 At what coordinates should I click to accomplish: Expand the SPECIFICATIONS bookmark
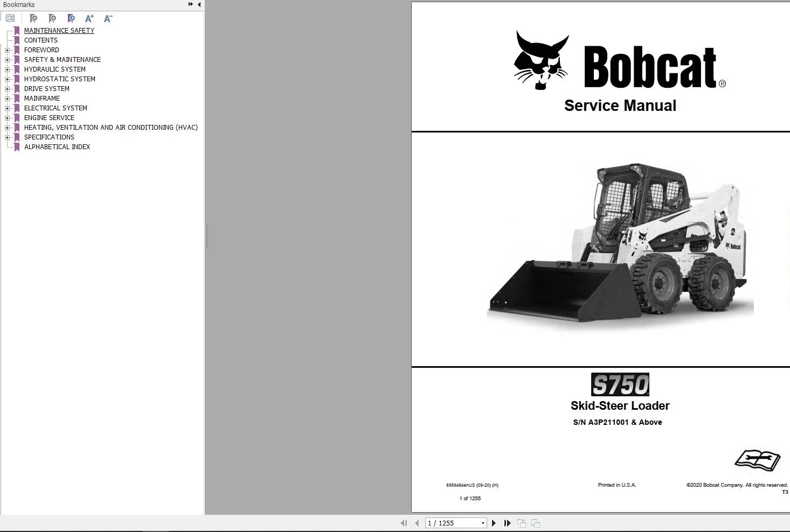point(7,137)
